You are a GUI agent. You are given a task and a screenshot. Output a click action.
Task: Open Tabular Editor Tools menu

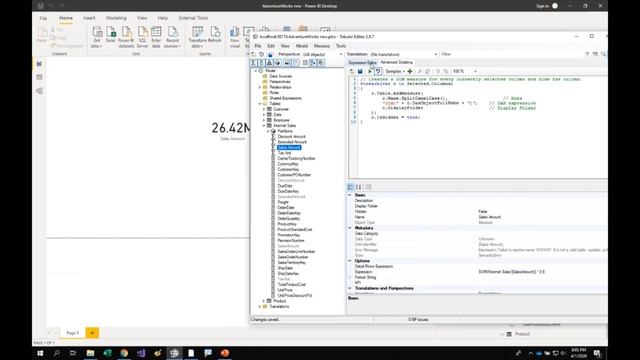pyautogui.click(x=341, y=46)
